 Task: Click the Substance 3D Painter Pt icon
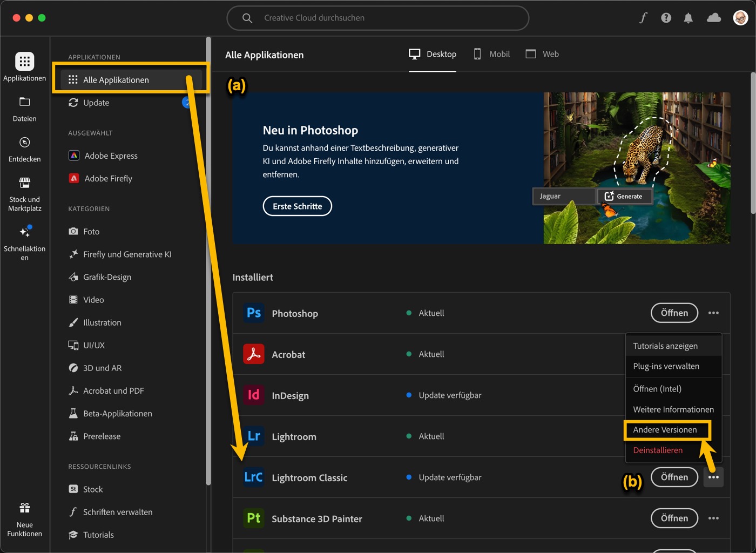click(x=254, y=518)
